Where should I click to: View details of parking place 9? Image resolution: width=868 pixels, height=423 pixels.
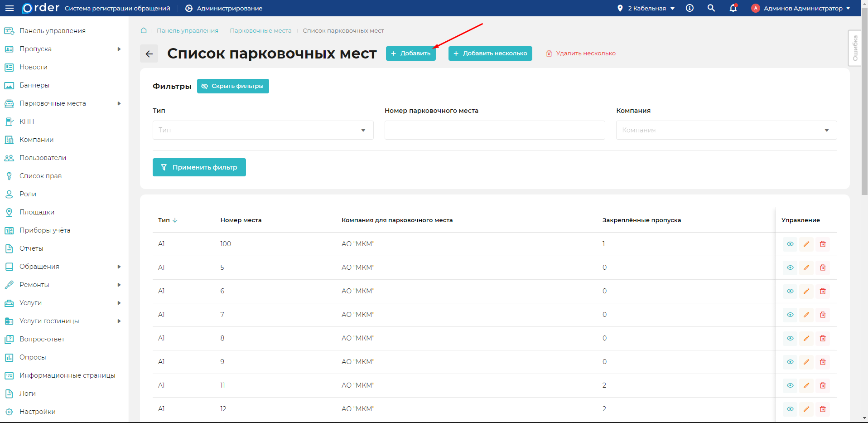click(x=790, y=362)
